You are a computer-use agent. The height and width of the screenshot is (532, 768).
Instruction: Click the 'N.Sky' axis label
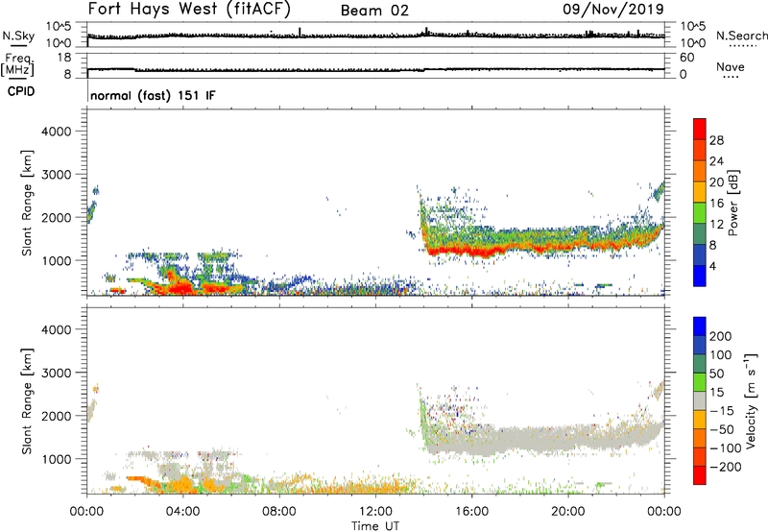[18, 36]
